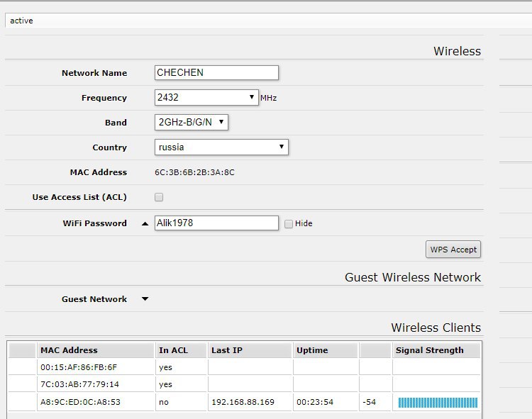Image resolution: width=532 pixels, height=419 pixels.
Task: Click the Guest Network label
Action: (x=94, y=299)
